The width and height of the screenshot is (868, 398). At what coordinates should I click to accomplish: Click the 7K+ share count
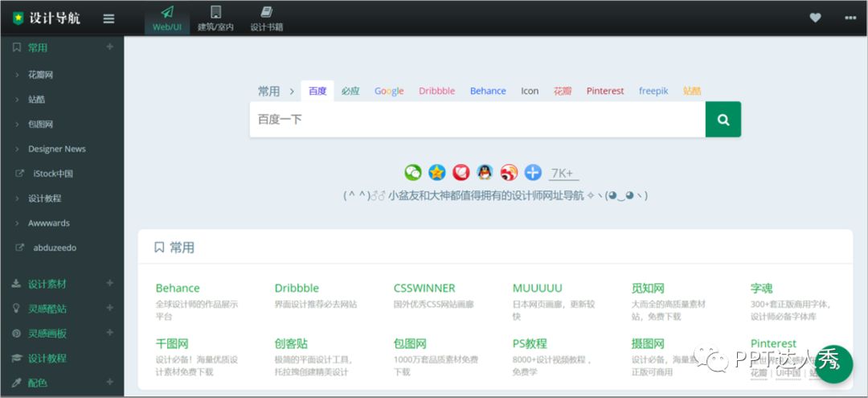pyautogui.click(x=563, y=173)
